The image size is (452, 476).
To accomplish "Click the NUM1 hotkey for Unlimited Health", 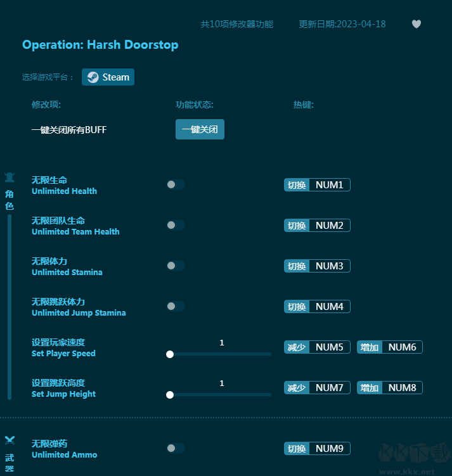I will coord(329,185).
